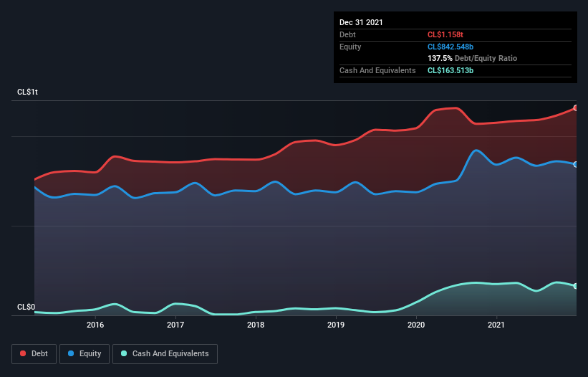588x377 pixels.
Task: Select the blue Equity endpoint marker
Action: click(x=576, y=164)
